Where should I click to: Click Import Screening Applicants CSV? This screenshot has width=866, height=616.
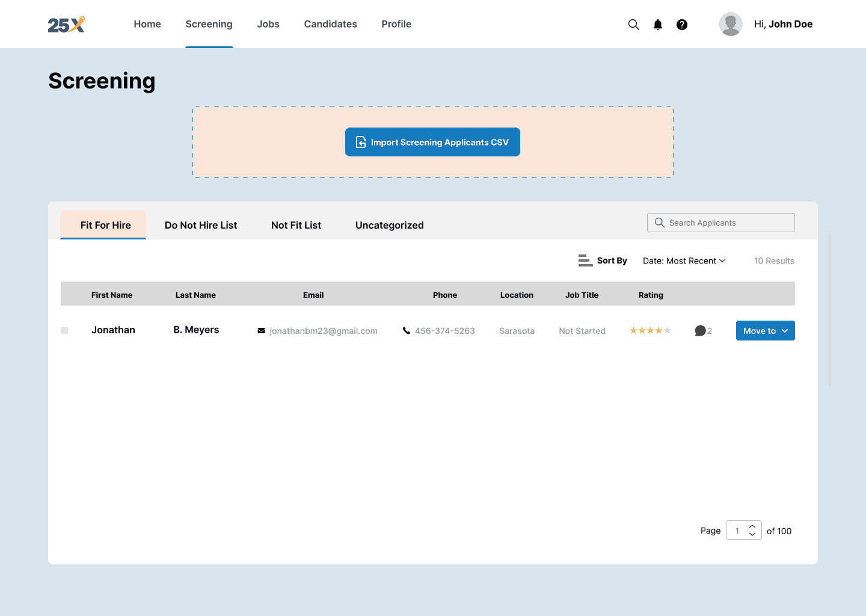[x=432, y=142]
